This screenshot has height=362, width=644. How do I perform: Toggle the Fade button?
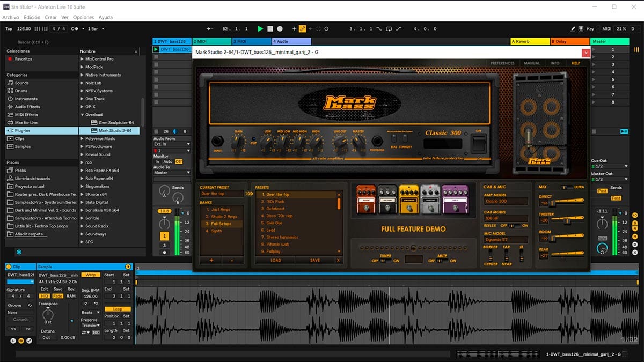[57, 296]
